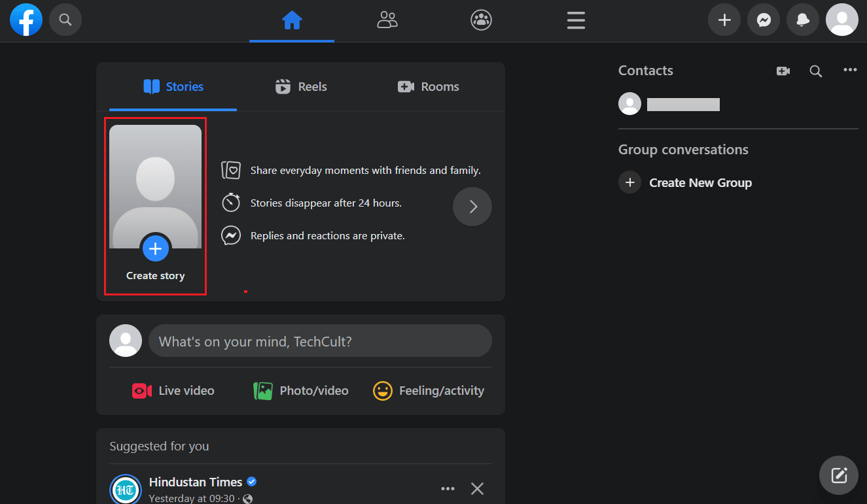
Task: Start a Live video
Action: coord(173,391)
